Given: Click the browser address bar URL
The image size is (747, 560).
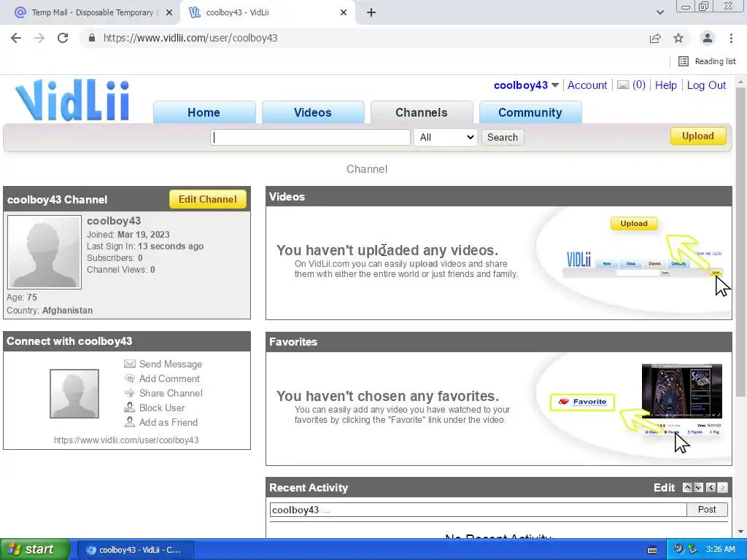Looking at the screenshot, I should tap(190, 38).
